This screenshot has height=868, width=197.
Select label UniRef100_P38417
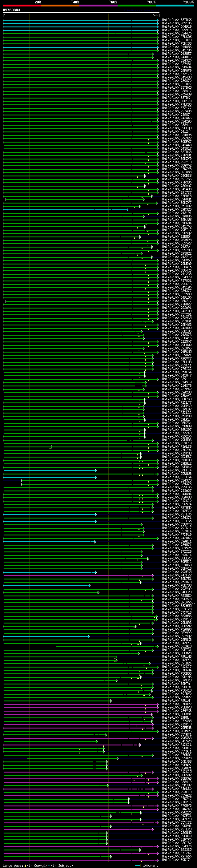coord(177,91)
